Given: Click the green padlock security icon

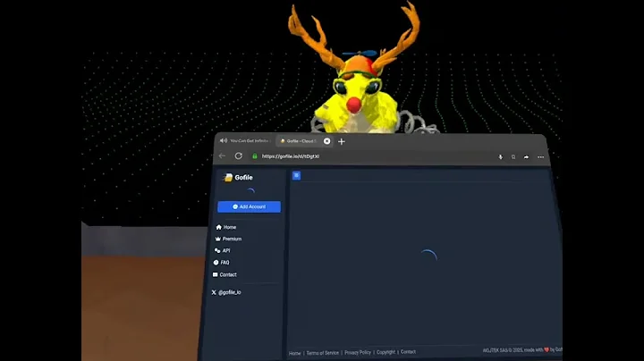Looking at the screenshot, I should [x=255, y=156].
